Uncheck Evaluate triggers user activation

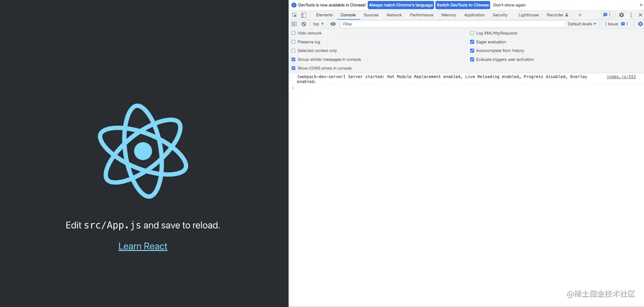pos(472,60)
